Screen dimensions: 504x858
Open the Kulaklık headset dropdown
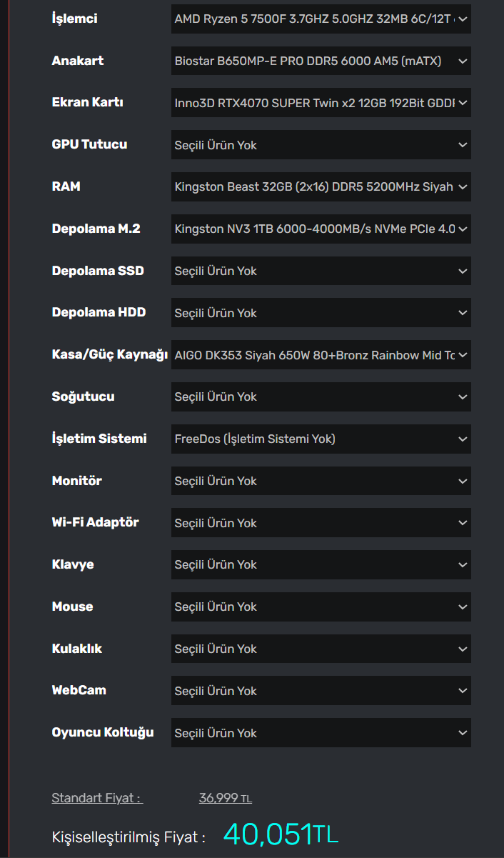click(321, 649)
